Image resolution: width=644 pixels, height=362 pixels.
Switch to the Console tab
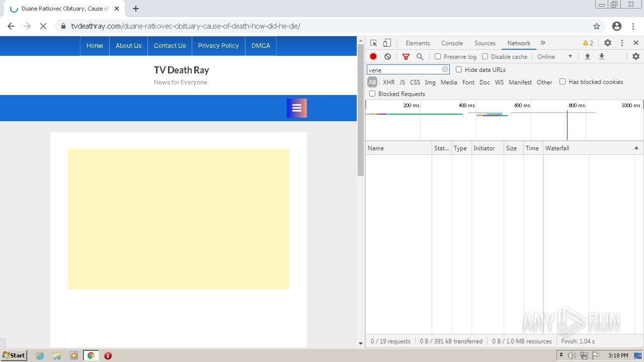click(x=452, y=43)
